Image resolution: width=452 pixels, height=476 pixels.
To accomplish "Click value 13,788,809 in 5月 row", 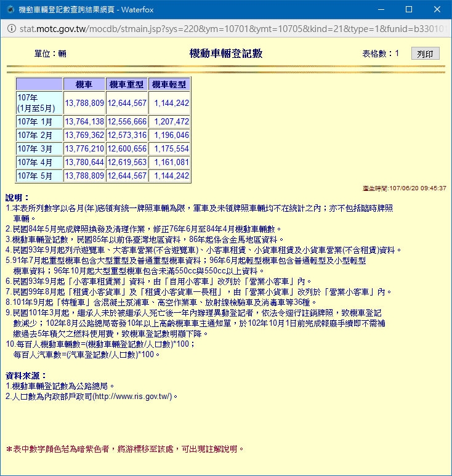I will click(84, 175).
